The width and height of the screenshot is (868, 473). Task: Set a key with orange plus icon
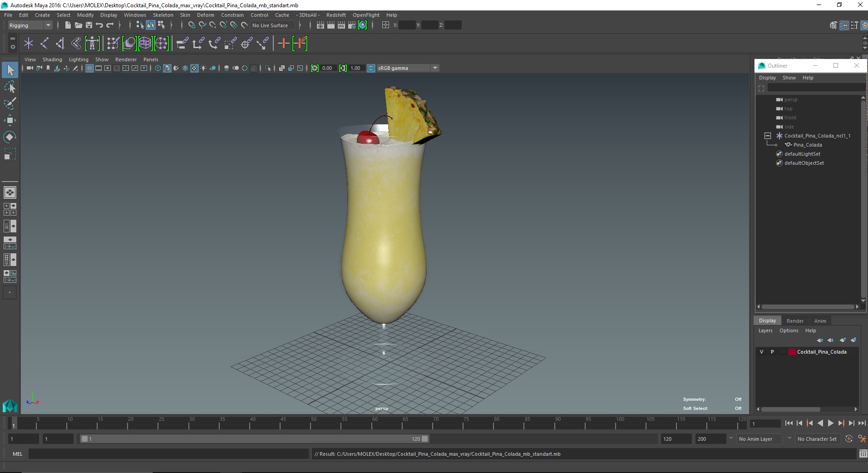pos(283,44)
